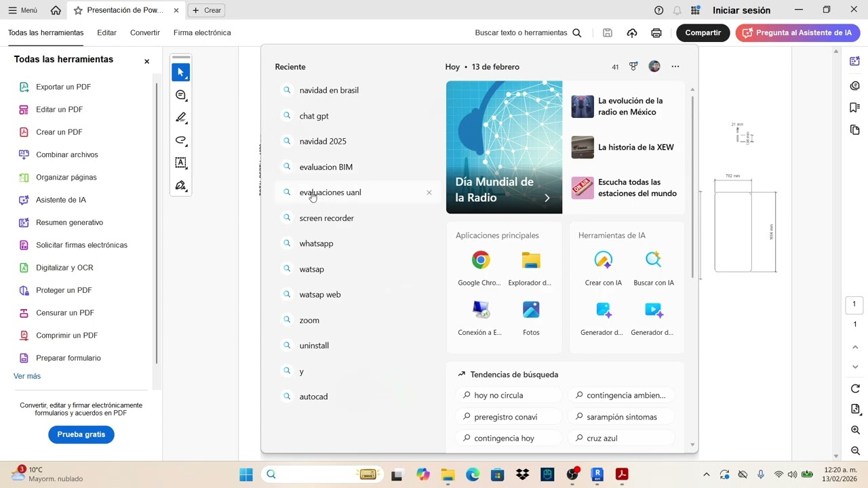Go to Acrobat home icon
The image size is (868, 488).
(x=56, y=10)
